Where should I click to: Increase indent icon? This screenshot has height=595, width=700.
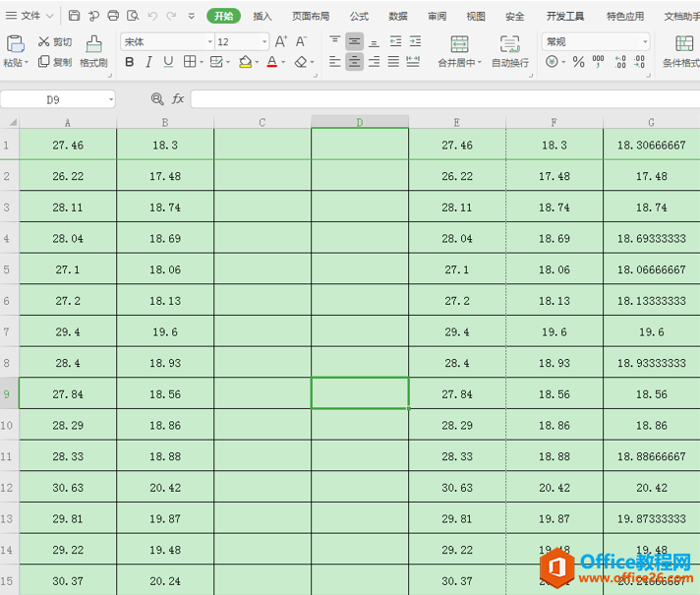click(x=415, y=41)
